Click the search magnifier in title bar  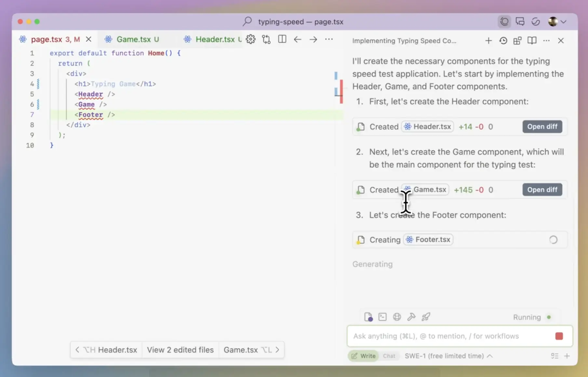(x=247, y=21)
